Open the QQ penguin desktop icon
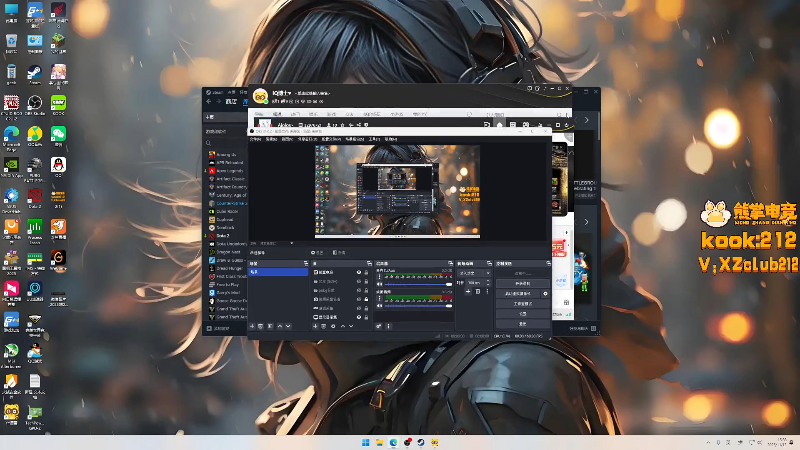 click(58, 167)
